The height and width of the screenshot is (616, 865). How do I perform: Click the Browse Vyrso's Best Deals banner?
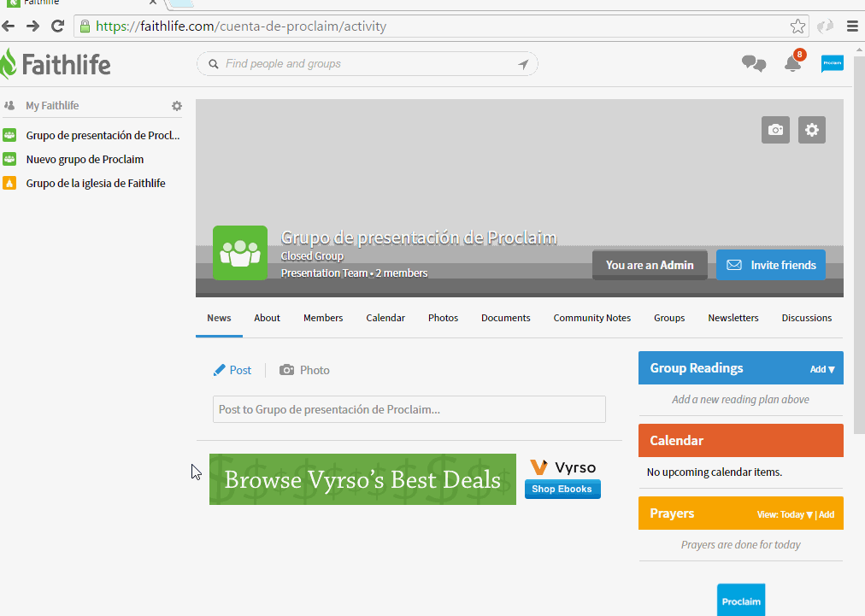362,479
